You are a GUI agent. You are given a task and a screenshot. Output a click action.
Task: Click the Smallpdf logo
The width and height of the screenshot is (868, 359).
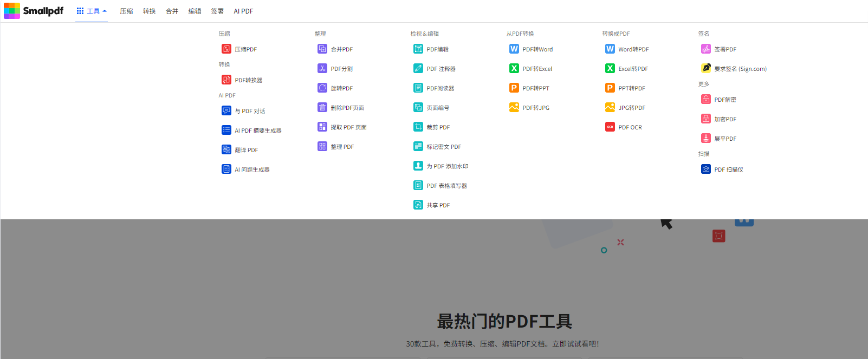pos(34,11)
